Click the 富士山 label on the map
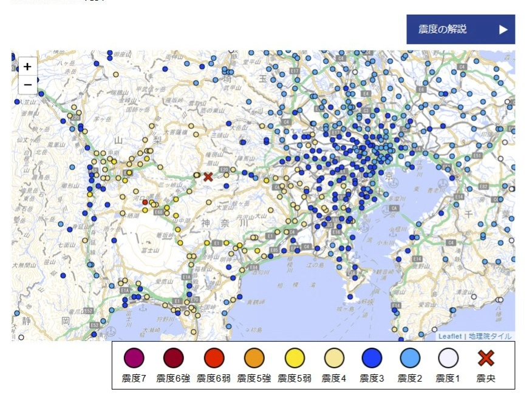This screenshot has height=398, width=532. pos(150,251)
